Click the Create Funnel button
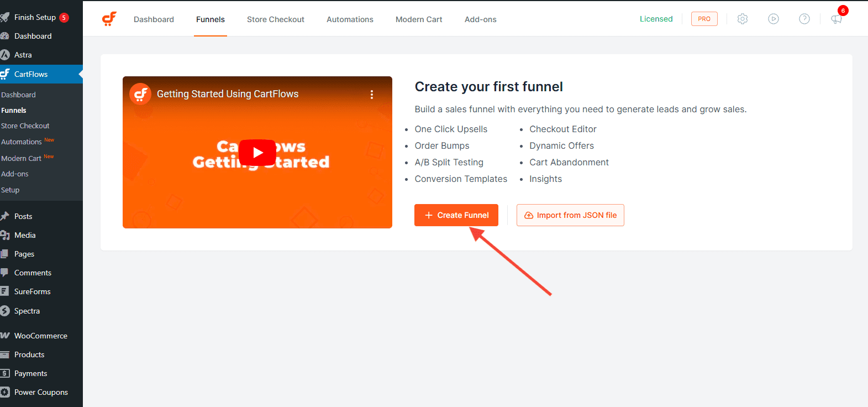The image size is (868, 407). [456, 215]
